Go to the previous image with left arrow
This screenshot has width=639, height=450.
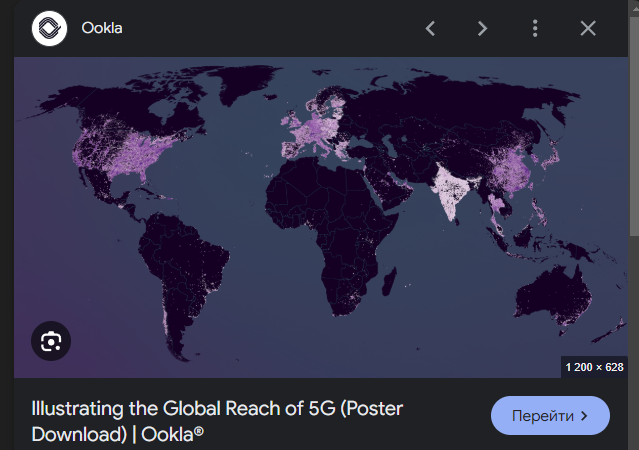(430, 29)
